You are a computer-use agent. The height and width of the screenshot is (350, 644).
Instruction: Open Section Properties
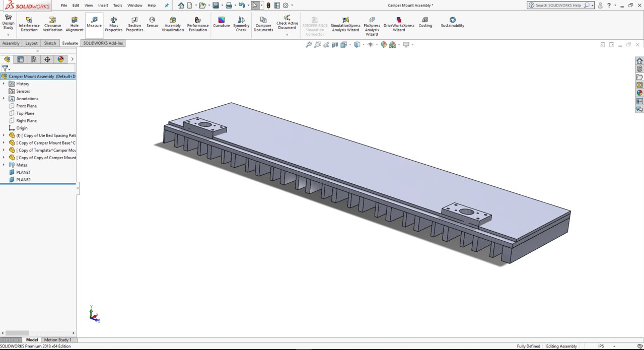(x=134, y=25)
